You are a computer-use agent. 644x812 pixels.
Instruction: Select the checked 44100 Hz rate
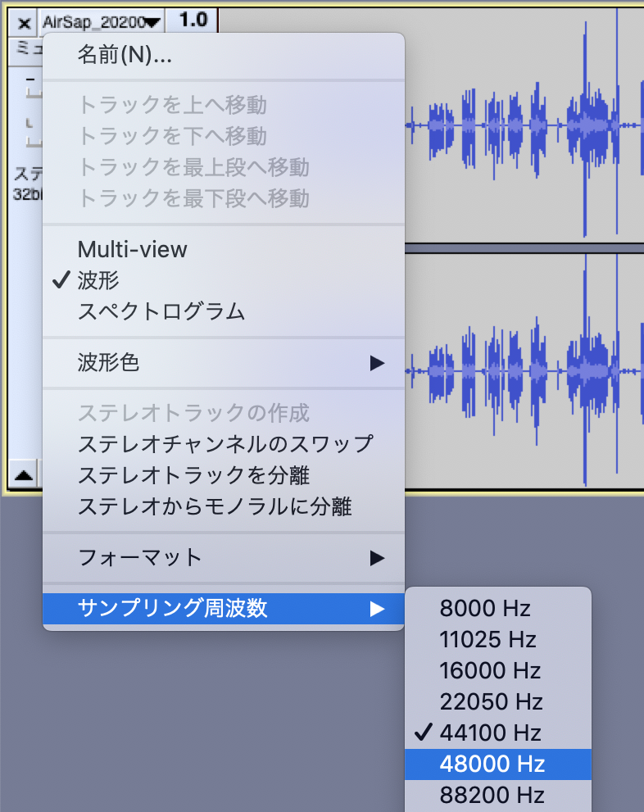coord(498,733)
